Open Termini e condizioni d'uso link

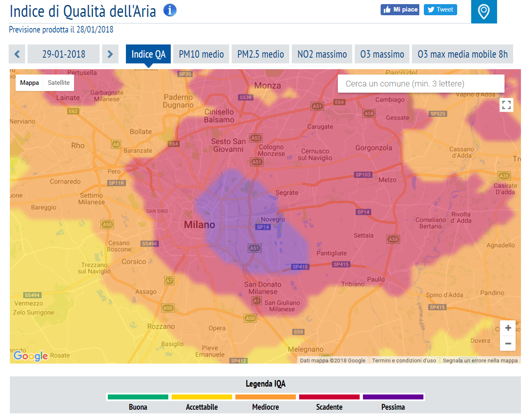404,360
